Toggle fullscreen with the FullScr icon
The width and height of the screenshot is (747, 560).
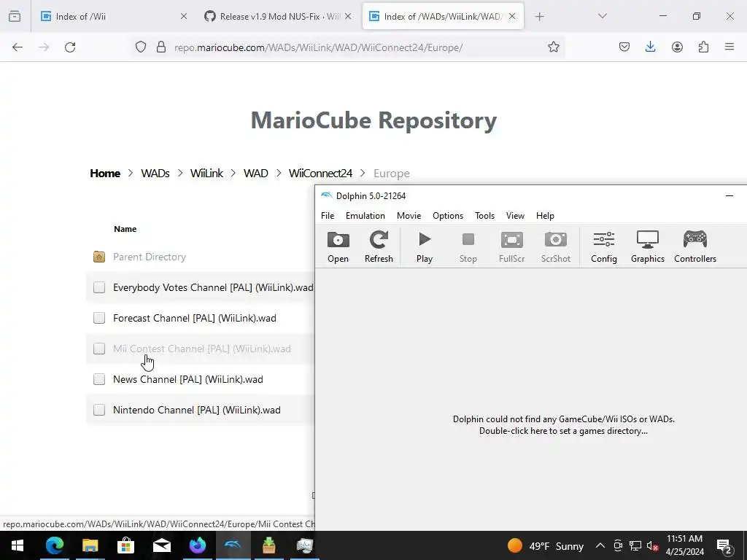coord(511,246)
